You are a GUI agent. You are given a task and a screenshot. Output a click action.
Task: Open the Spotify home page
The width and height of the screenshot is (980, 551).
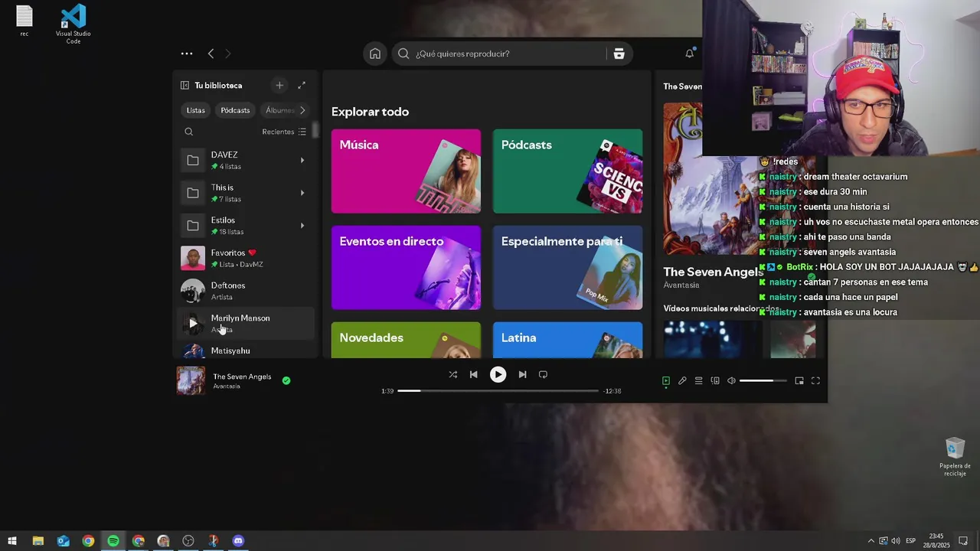[x=375, y=54]
